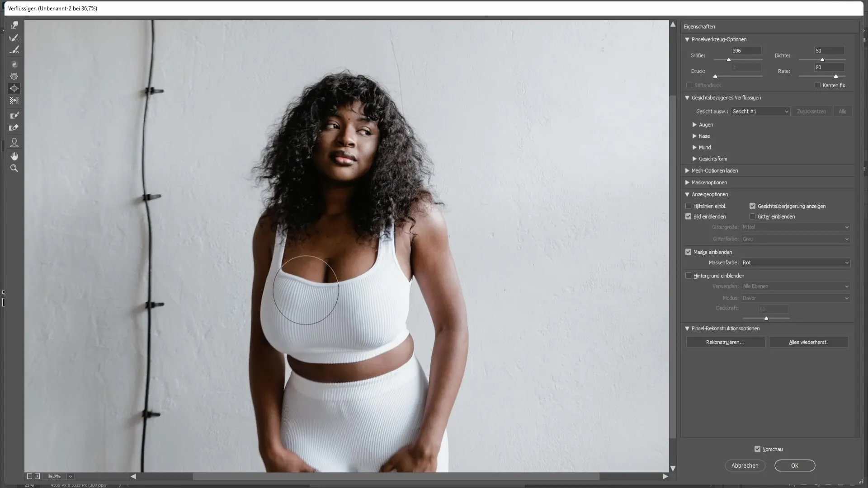
Task: Click OK to apply Verflüssigen filter
Action: [795, 465]
